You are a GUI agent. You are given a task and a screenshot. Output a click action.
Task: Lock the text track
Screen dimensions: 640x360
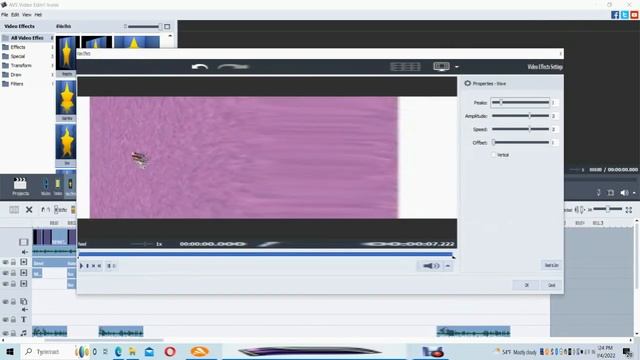[13, 320]
